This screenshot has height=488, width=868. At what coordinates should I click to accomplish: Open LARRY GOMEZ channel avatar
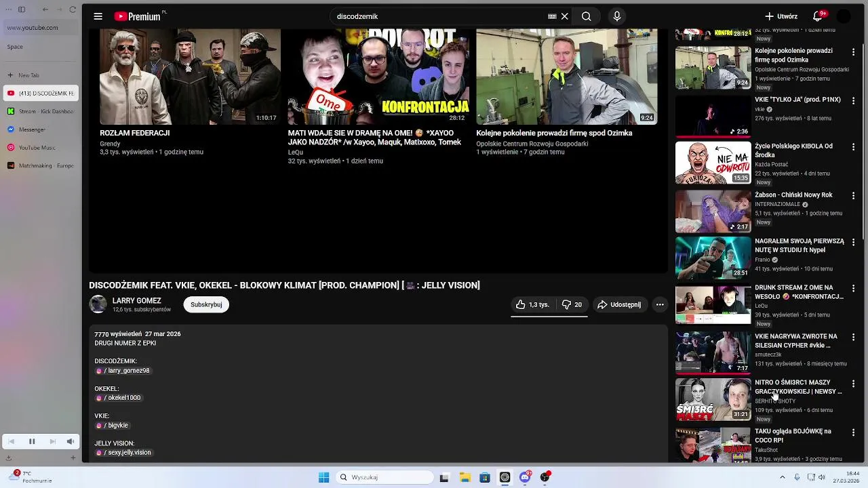pos(98,304)
